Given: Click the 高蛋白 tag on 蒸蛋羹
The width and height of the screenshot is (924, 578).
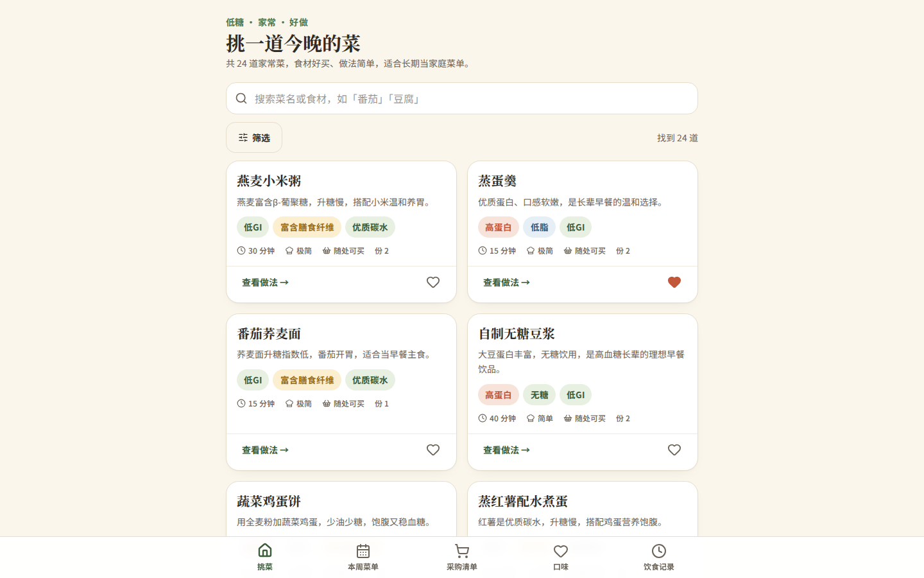Looking at the screenshot, I should pyautogui.click(x=499, y=227).
